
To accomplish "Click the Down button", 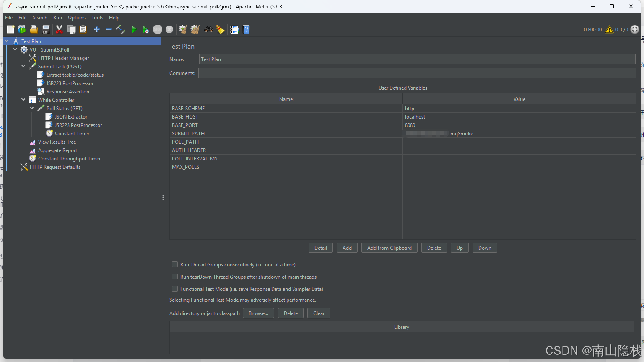I will coord(485,248).
